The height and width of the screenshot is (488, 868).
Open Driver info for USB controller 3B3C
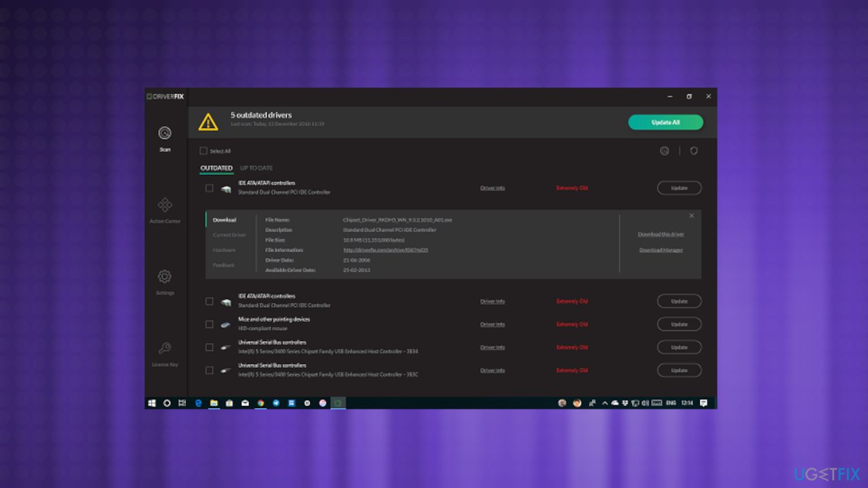492,371
